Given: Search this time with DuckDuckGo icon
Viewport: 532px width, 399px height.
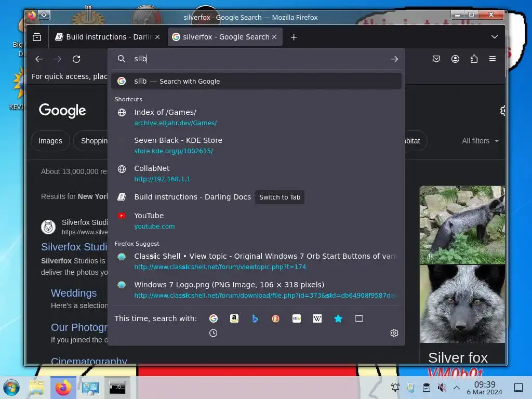Looking at the screenshot, I should pos(275,318).
